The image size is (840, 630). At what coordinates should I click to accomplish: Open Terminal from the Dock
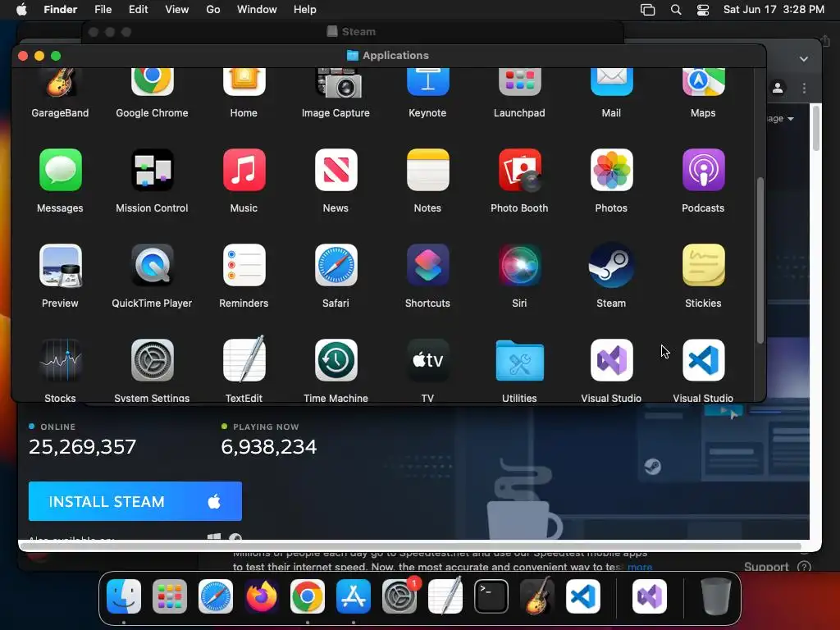[x=491, y=596]
